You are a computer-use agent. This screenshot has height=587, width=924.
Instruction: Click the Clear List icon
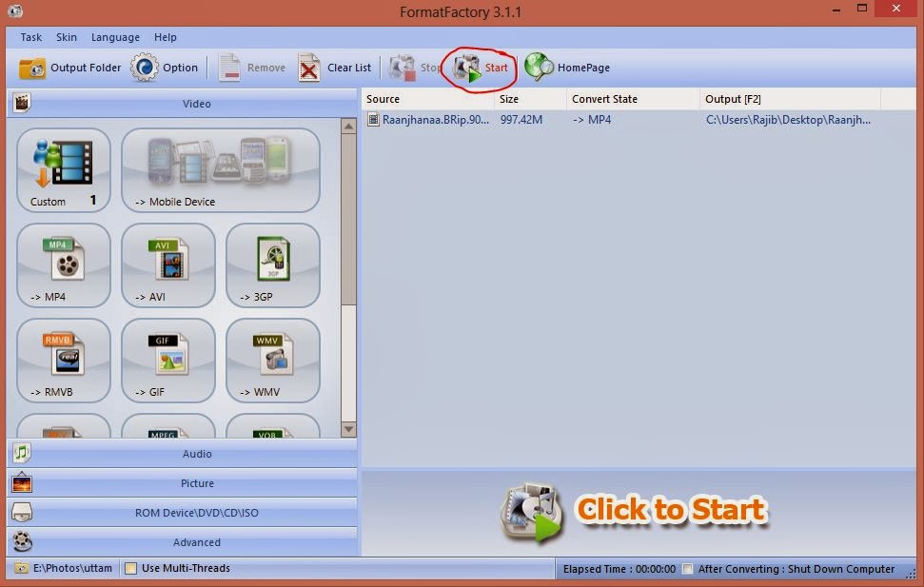click(x=308, y=68)
